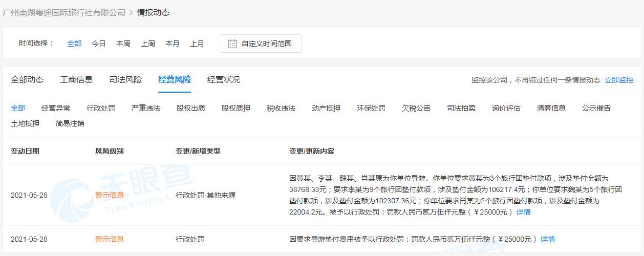The height and width of the screenshot is (256, 644).
Task: Filter by 行政处罚 sub-category
Action: [x=101, y=108]
